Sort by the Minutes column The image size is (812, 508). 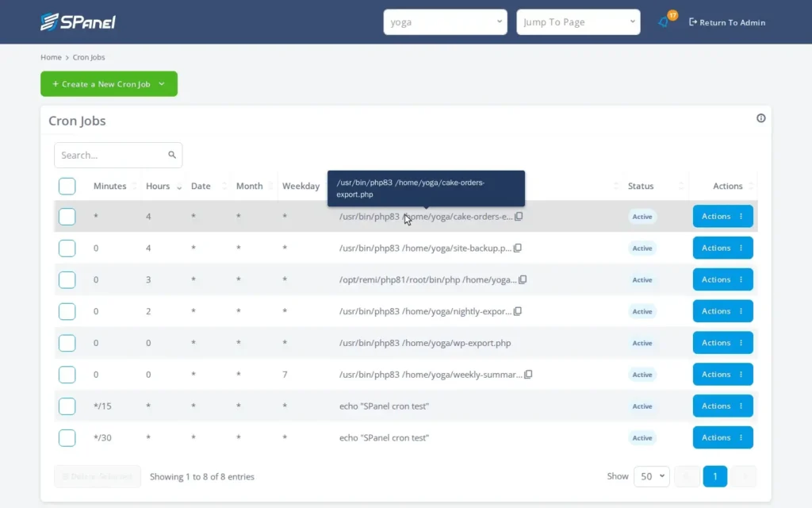pos(109,186)
